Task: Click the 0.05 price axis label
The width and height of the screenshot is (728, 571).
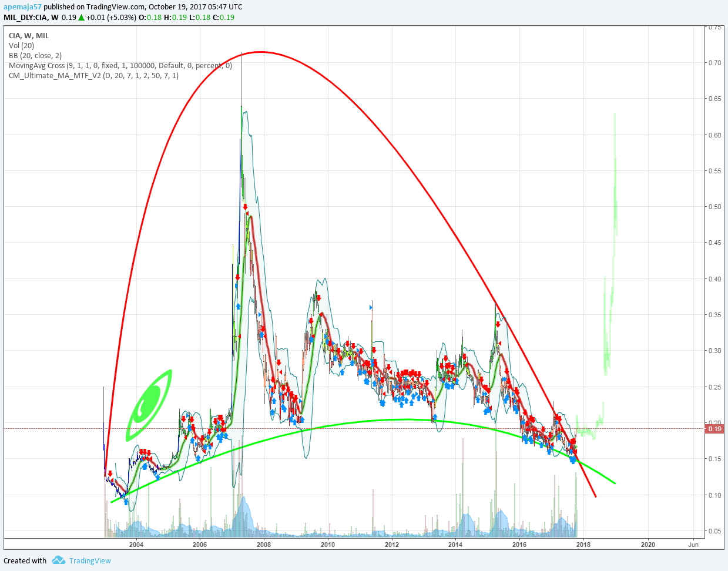Action: tap(714, 531)
